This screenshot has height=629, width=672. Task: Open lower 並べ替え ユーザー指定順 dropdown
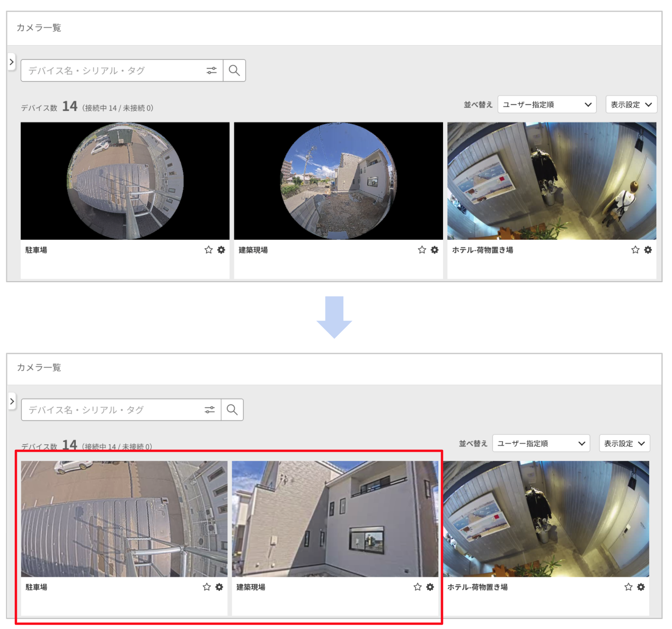[541, 443]
